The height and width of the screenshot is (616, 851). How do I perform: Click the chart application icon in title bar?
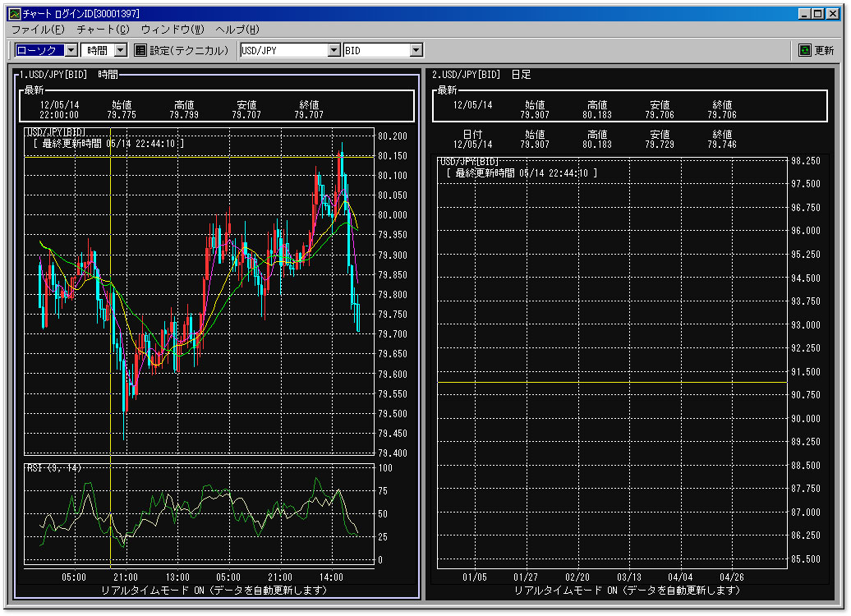click(15, 14)
